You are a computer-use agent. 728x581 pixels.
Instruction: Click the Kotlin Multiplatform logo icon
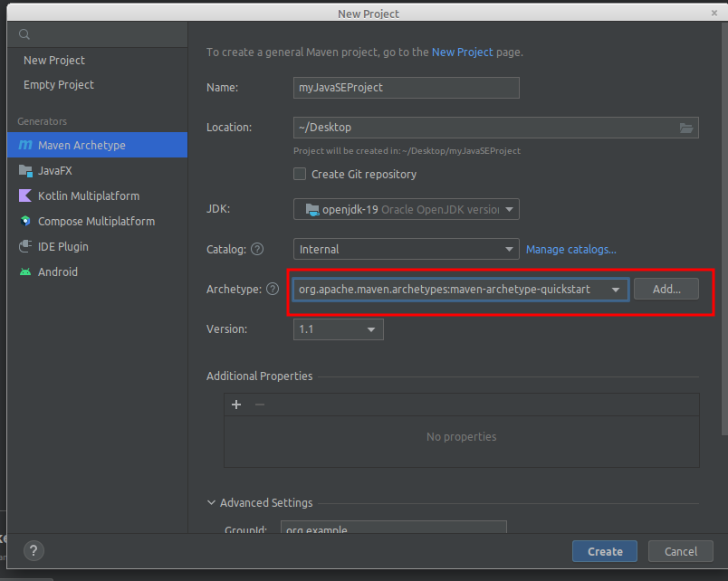click(25, 195)
